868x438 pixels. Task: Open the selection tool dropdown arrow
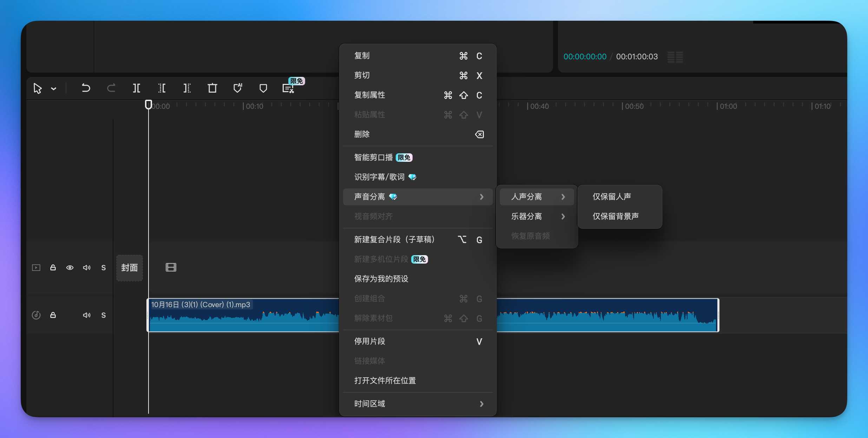54,89
